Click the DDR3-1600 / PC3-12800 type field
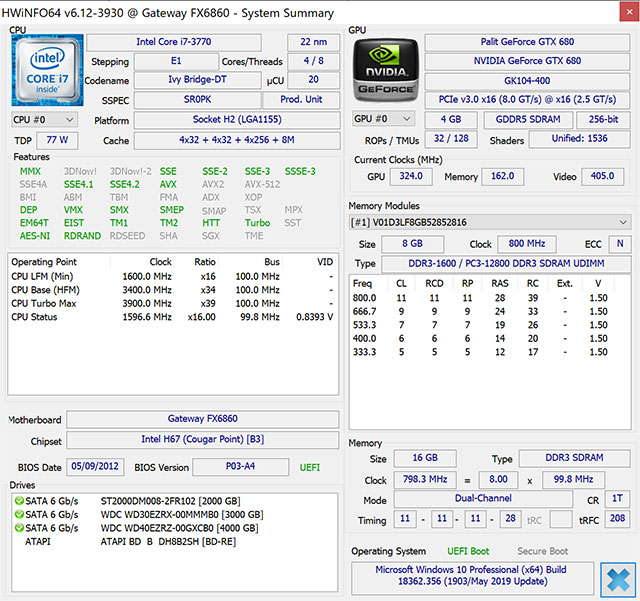This screenshot has width=640, height=601. tap(506, 264)
